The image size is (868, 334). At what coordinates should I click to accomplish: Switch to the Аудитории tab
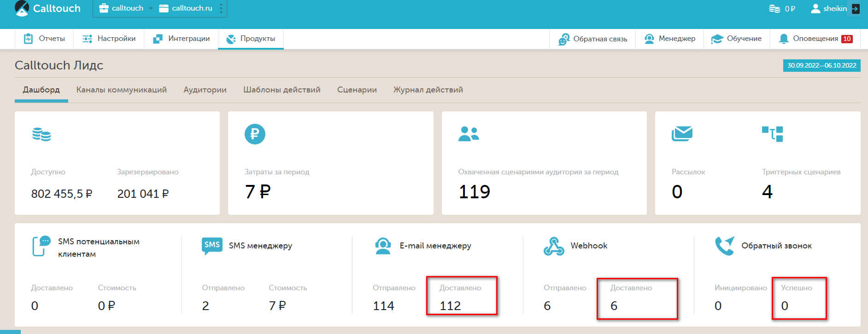[205, 90]
